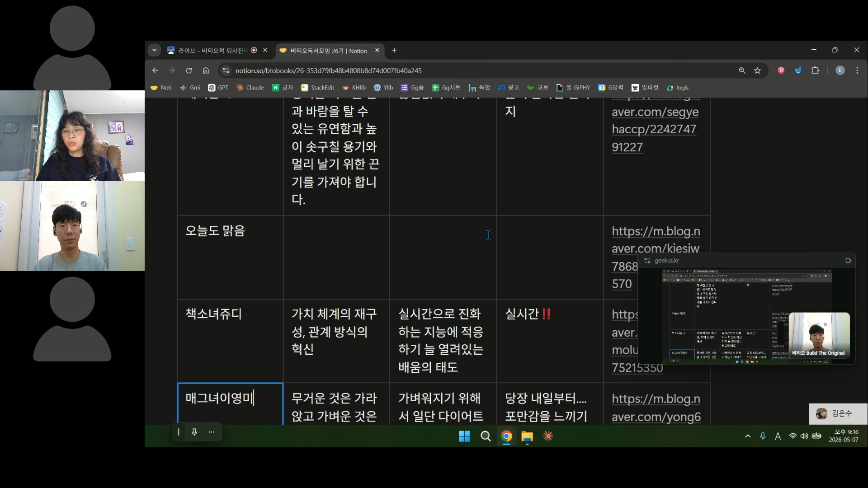Click the 실시간으로 진화하는 지능 cell

(443, 341)
